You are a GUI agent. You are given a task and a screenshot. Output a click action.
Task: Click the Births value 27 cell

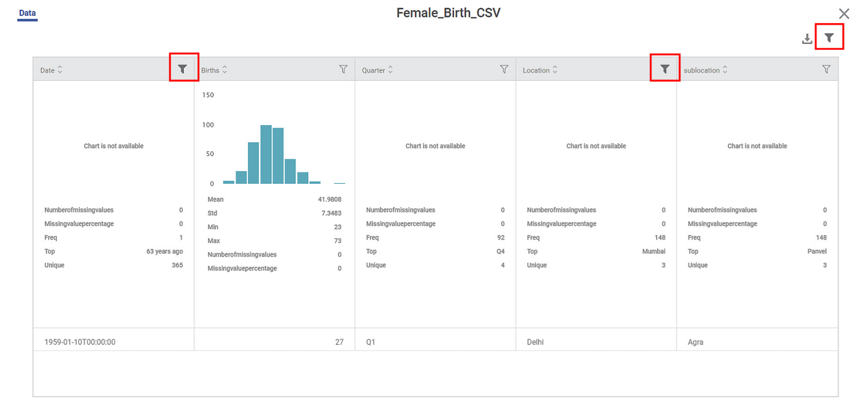[339, 342]
